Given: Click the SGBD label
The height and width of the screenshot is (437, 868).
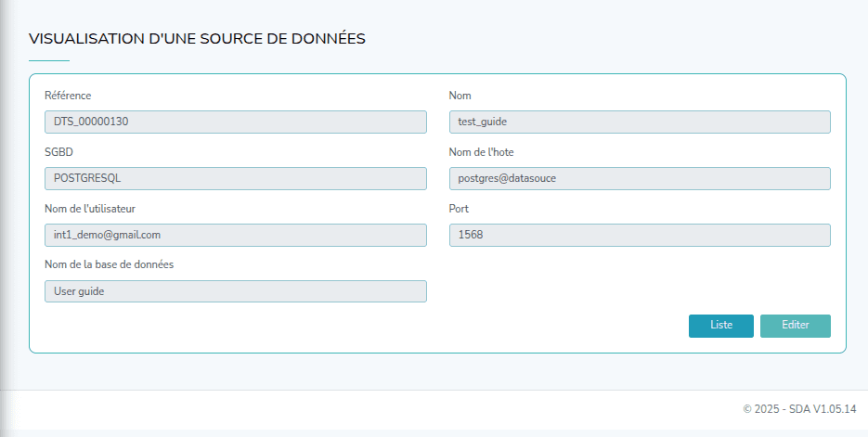Looking at the screenshot, I should point(58,152).
